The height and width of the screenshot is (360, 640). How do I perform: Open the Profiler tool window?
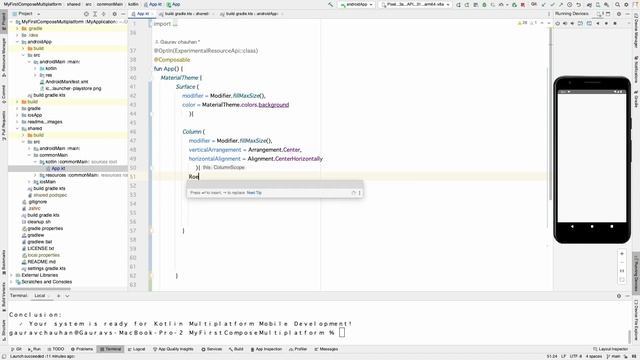pyautogui.click(x=298, y=349)
